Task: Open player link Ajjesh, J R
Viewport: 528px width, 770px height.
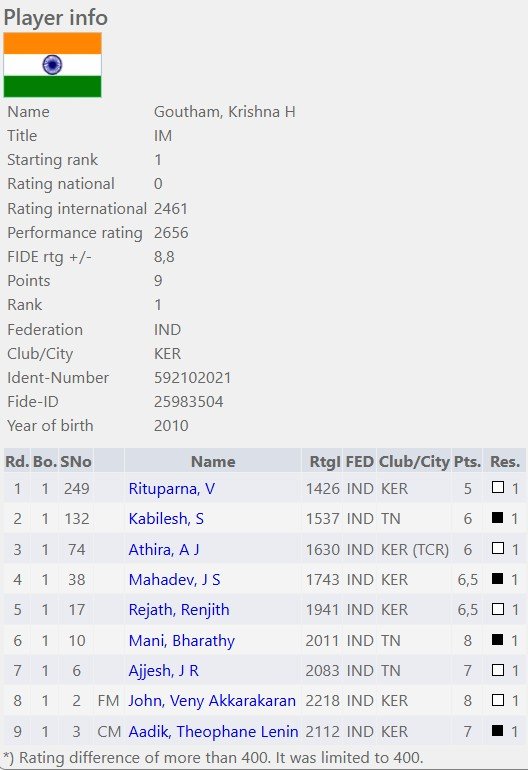Action: click(x=164, y=671)
